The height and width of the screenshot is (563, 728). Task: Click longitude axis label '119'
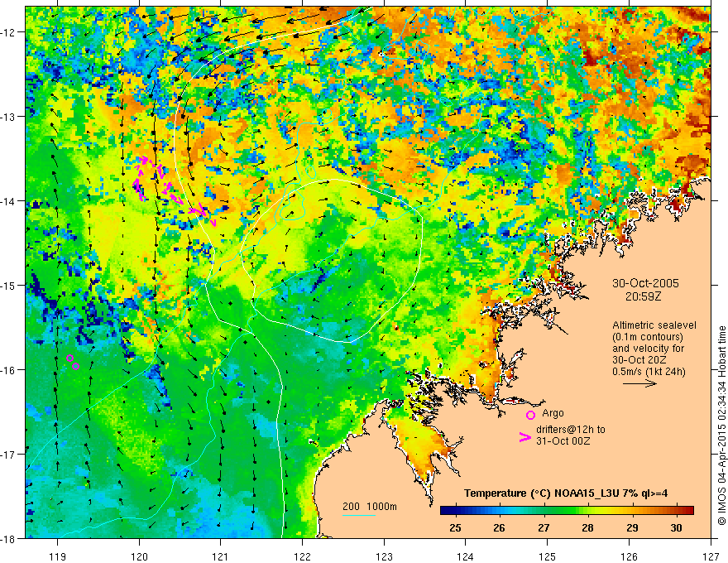[58, 556]
